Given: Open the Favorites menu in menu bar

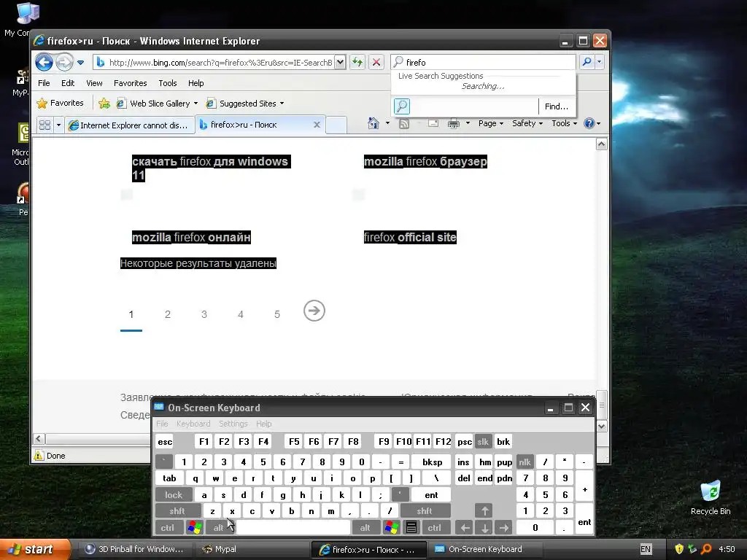Looking at the screenshot, I should 130,83.
